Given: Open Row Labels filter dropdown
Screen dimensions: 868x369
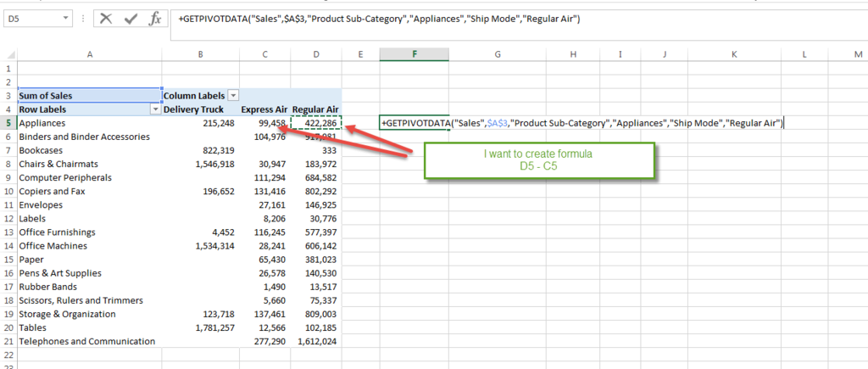Looking at the screenshot, I should 155,109.
